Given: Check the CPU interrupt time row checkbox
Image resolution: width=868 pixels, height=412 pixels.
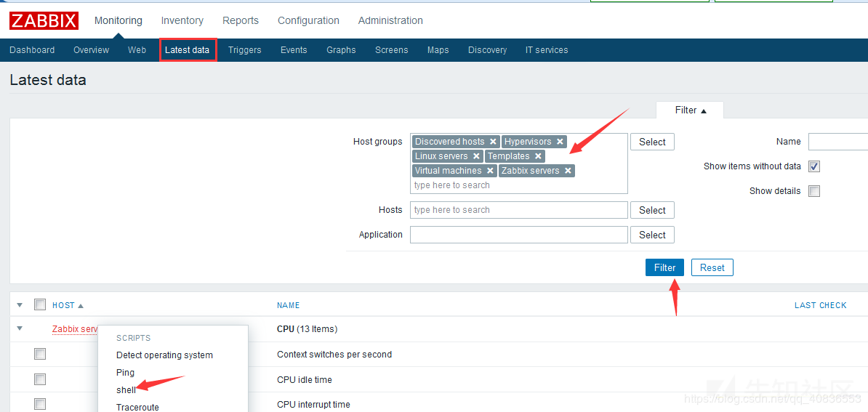Looking at the screenshot, I should (x=40, y=404).
